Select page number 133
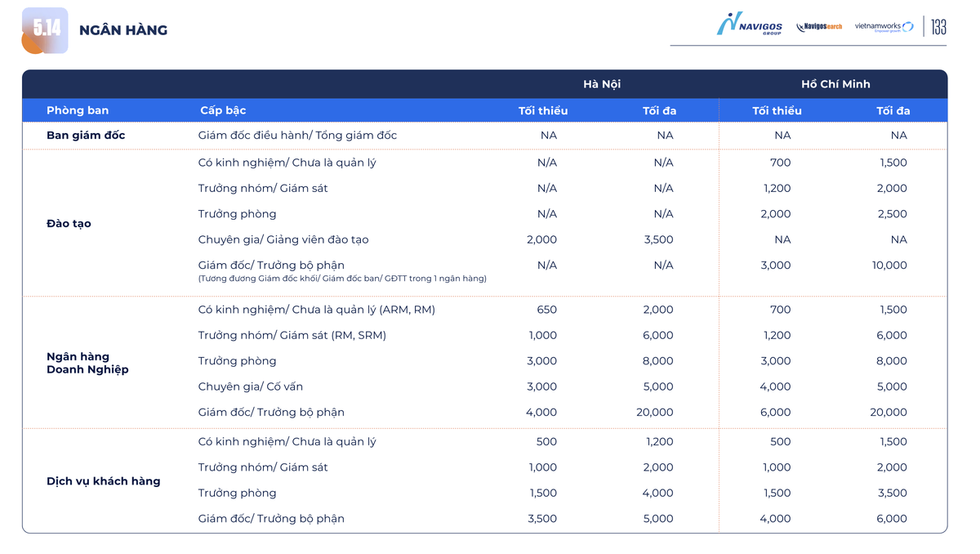 [x=938, y=27]
